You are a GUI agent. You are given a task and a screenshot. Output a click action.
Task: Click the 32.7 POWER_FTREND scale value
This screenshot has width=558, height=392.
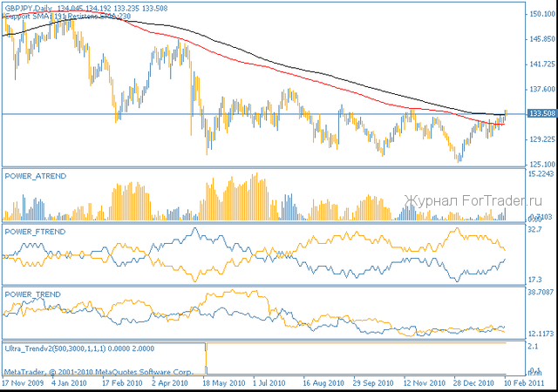[x=534, y=229]
